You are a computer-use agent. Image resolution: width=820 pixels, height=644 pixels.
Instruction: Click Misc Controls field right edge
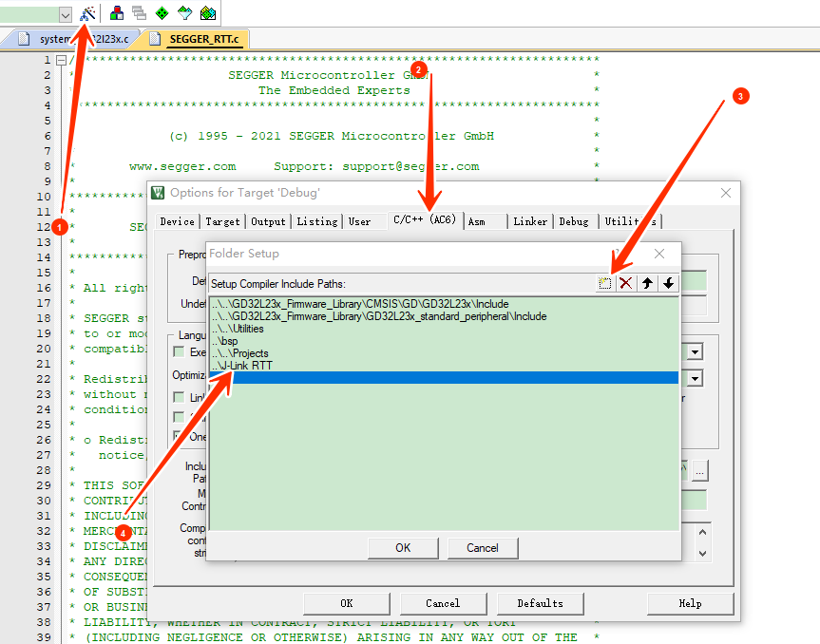pyautogui.click(x=694, y=500)
